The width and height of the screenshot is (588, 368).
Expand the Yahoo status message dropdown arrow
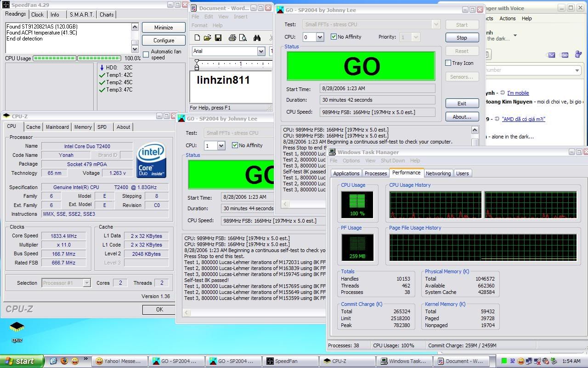click(x=515, y=35)
